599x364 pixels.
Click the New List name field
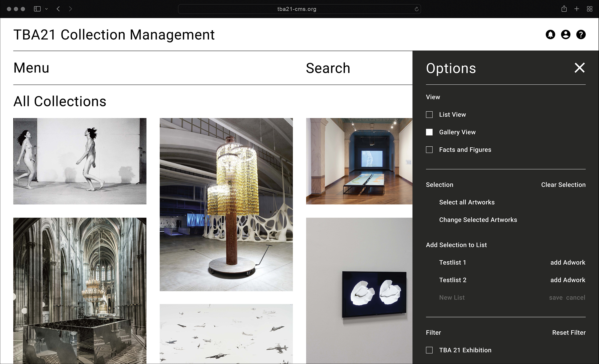click(x=452, y=298)
